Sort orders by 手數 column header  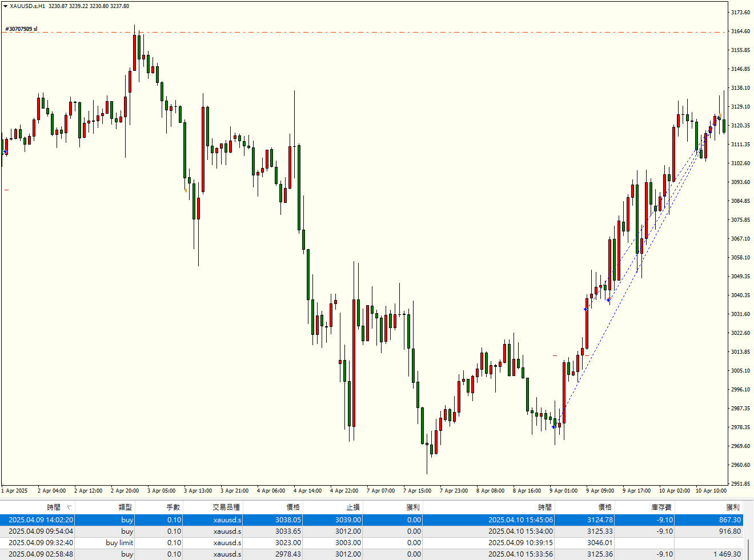click(173, 507)
